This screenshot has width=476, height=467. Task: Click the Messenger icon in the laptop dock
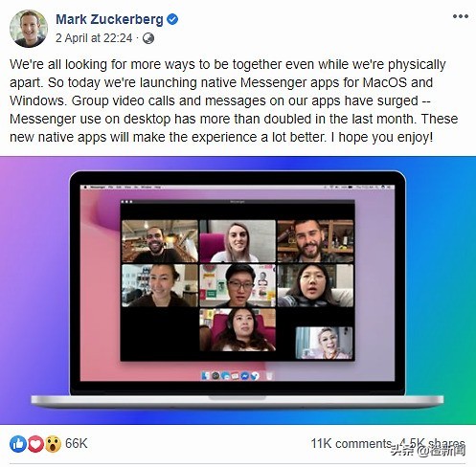245,376
